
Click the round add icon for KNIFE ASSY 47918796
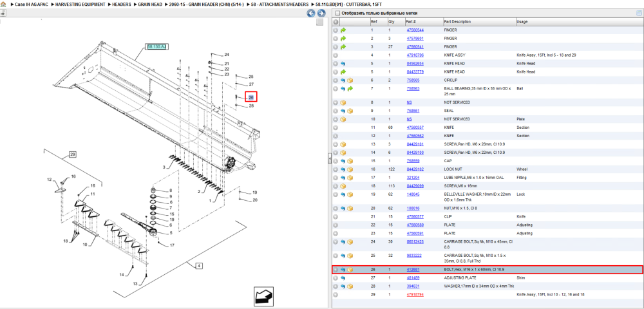click(336, 55)
